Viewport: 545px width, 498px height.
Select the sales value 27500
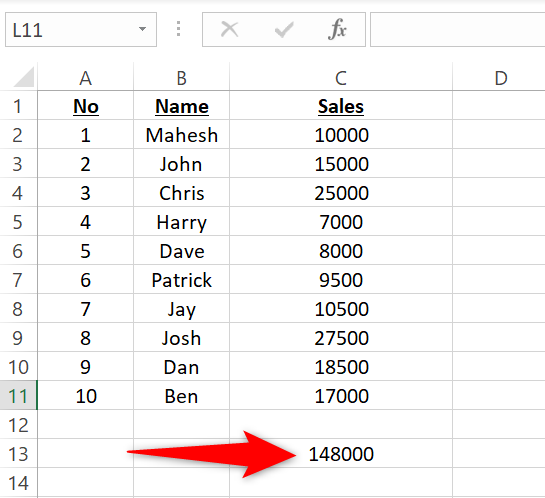[341, 337]
